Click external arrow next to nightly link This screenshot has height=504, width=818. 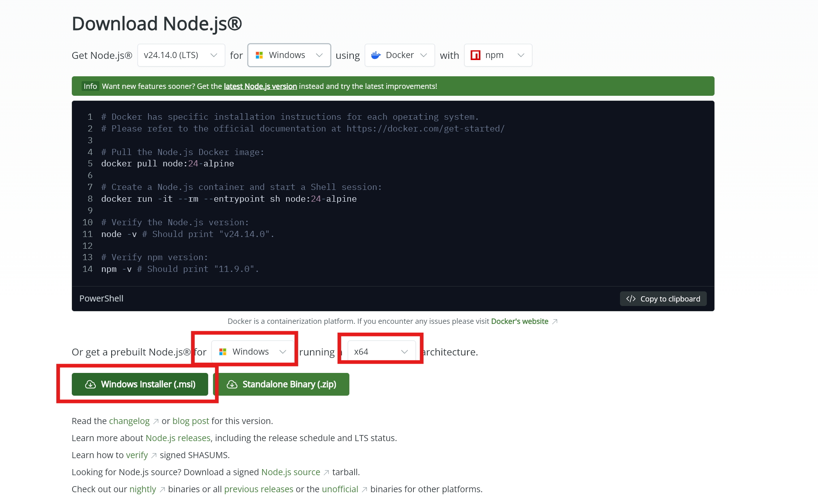pyautogui.click(x=162, y=490)
